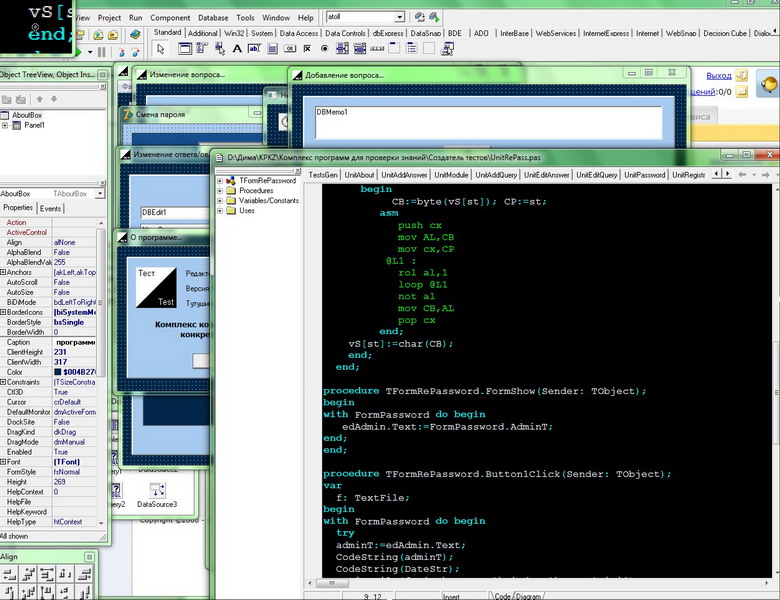Expand the TFormRePassword node in Code Explorer

pos(220,181)
